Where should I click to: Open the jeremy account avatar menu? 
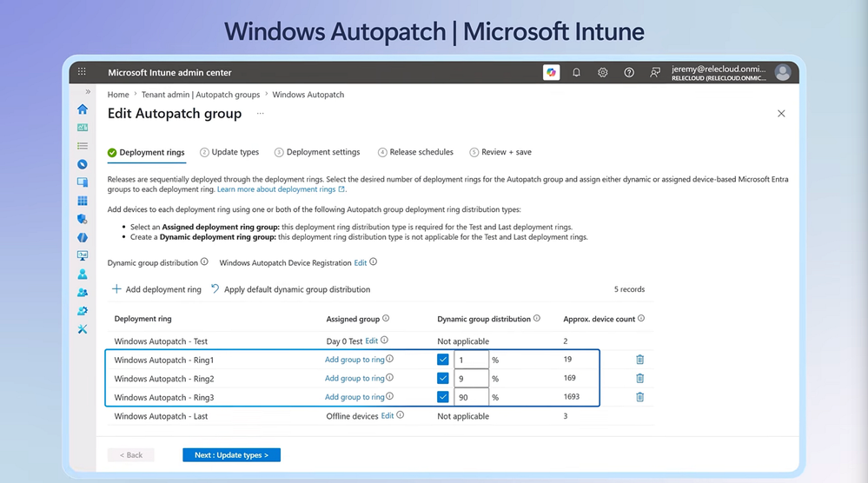[x=782, y=72]
